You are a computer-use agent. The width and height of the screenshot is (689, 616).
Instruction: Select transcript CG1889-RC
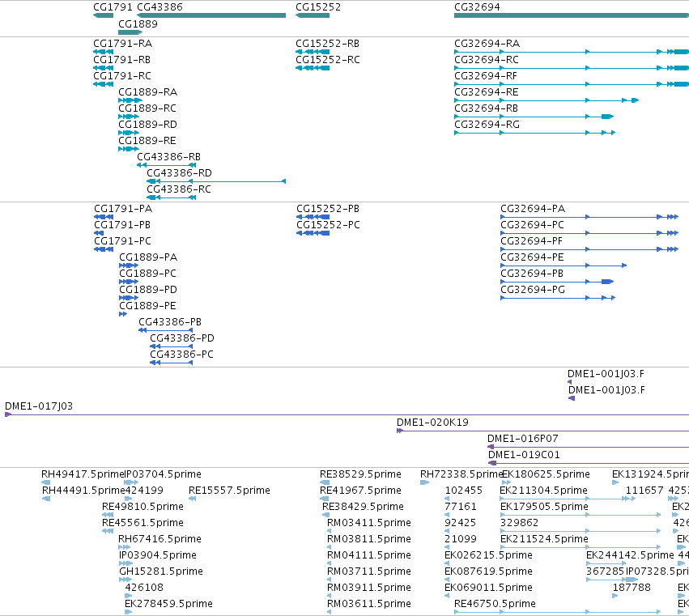(x=147, y=108)
